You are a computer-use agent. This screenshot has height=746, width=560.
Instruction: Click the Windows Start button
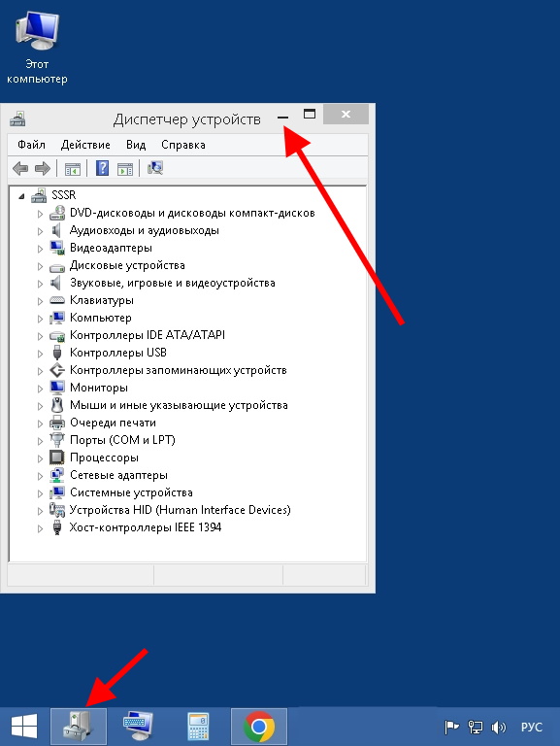click(x=24, y=727)
